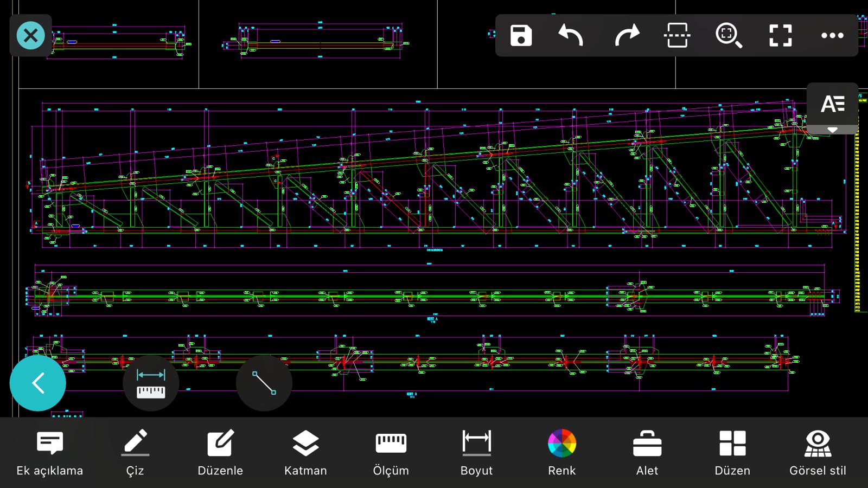The width and height of the screenshot is (868, 488).
Task: Tap the save floppy disk icon
Action: coord(521,36)
